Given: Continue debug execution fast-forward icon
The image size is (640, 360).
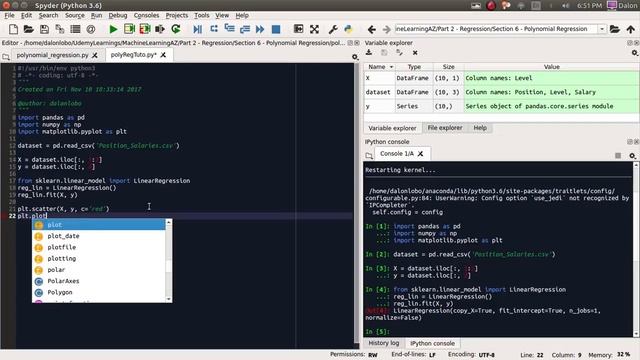Looking at the screenshot, I should tap(260, 29).
